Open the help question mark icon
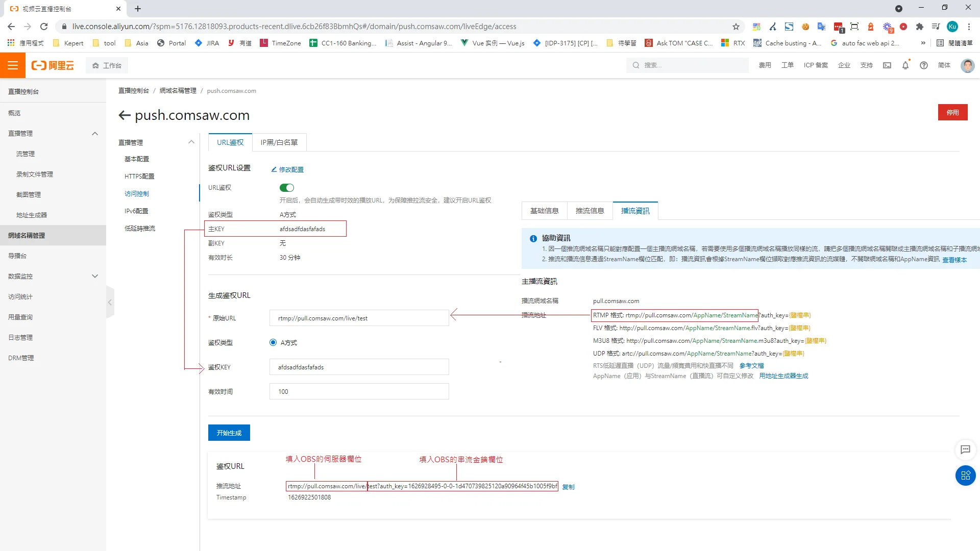The width and height of the screenshot is (980, 551). pos(924,65)
